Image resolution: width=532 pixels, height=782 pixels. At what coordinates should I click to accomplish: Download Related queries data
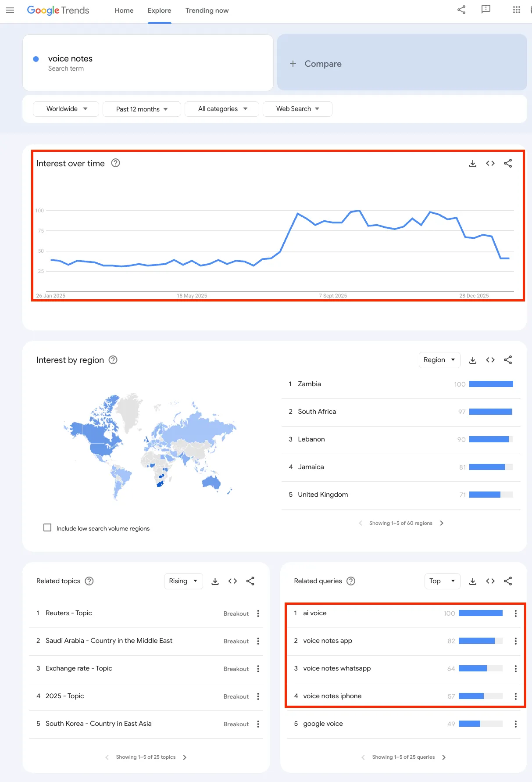[x=473, y=581]
